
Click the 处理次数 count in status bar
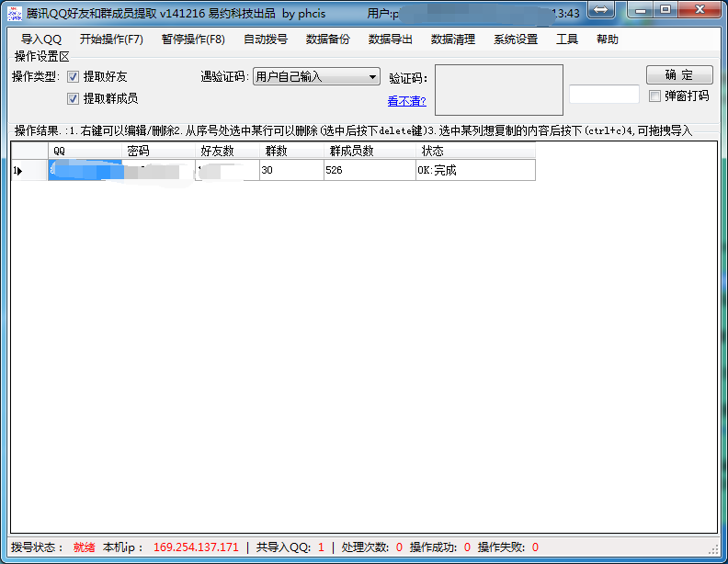[x=399, y=547]
